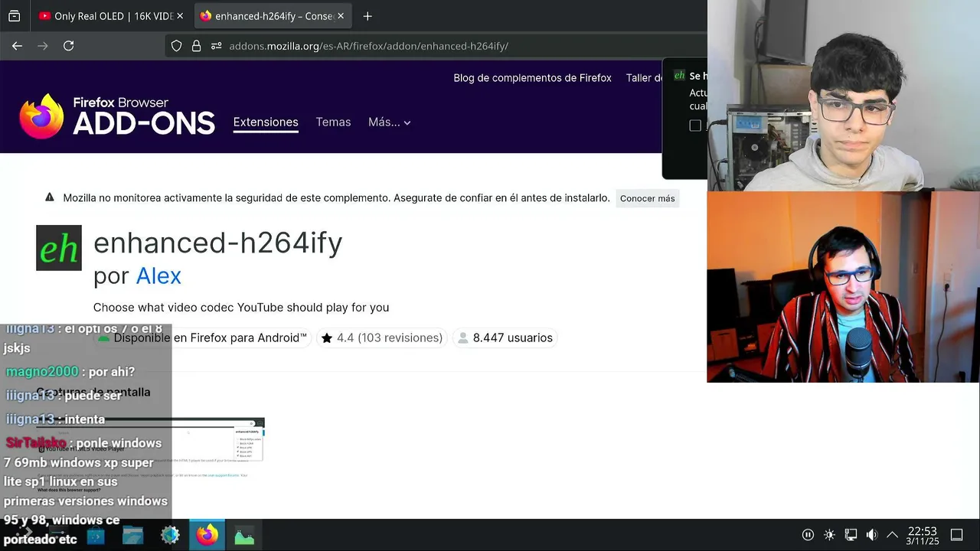
Task: Go to Extensiones section
Action: click(266, 122)
